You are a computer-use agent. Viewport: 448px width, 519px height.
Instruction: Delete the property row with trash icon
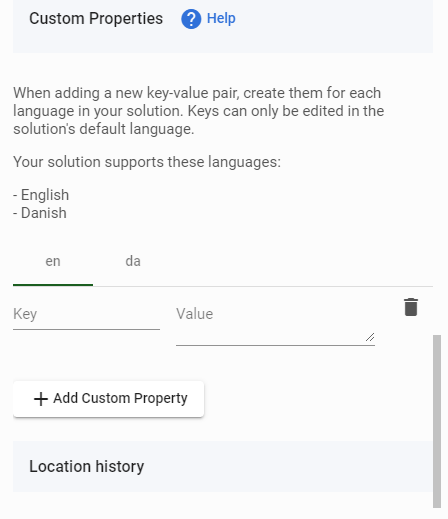[x=411, y=307]
